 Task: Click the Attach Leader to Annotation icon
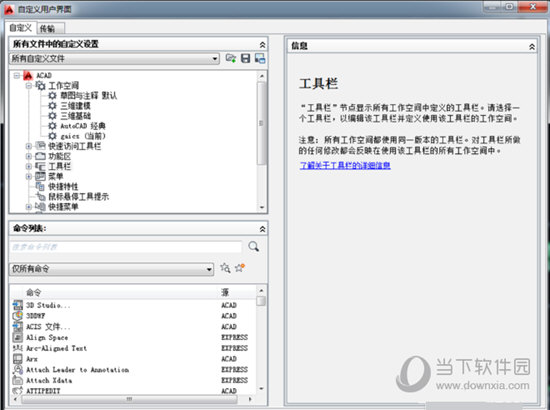coord(18,370)
